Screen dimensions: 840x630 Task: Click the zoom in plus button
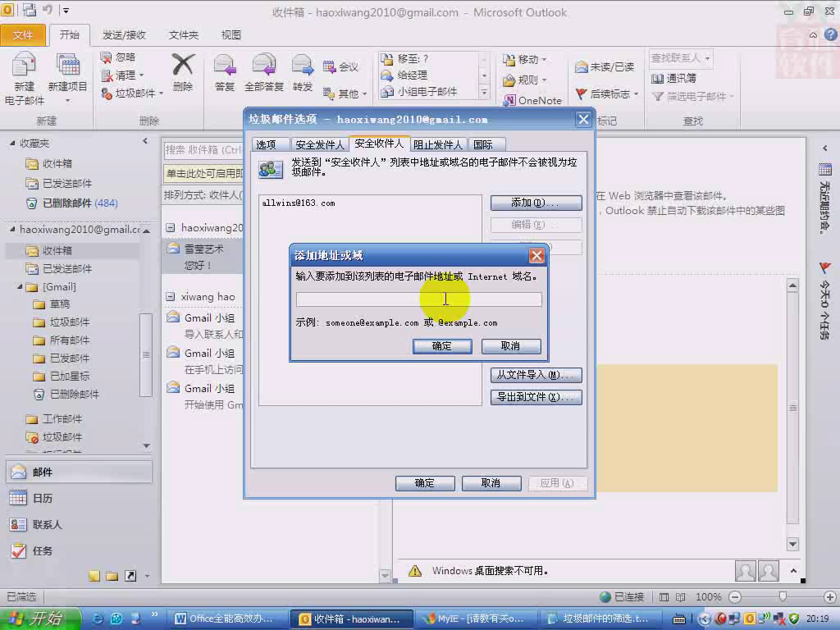[830, 597]
